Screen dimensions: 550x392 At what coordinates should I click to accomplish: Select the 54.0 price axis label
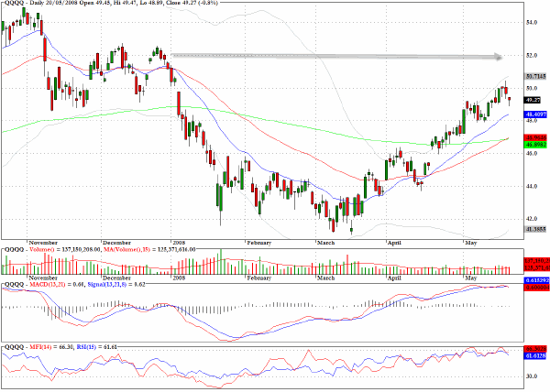pyautogui.click(x=532, y=22)
